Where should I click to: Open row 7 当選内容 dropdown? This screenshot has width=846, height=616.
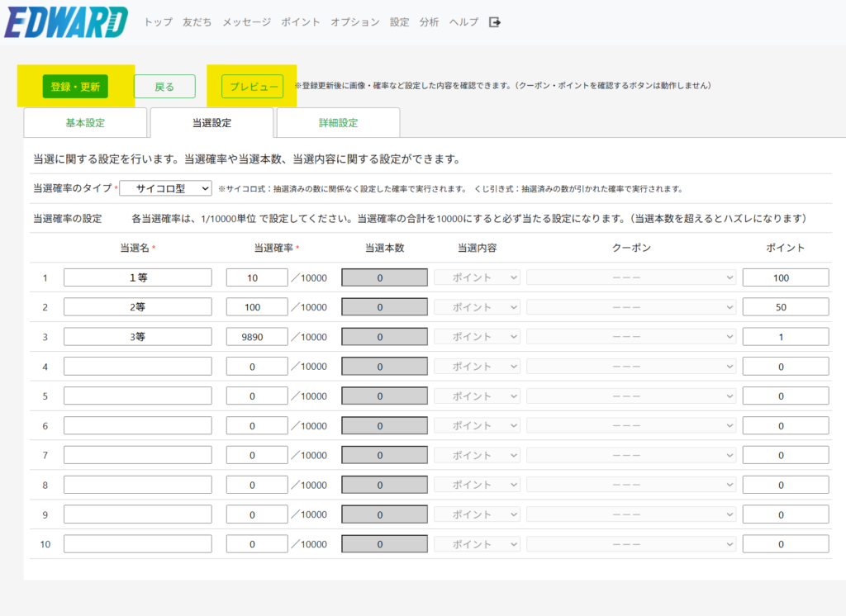(478, 455)
